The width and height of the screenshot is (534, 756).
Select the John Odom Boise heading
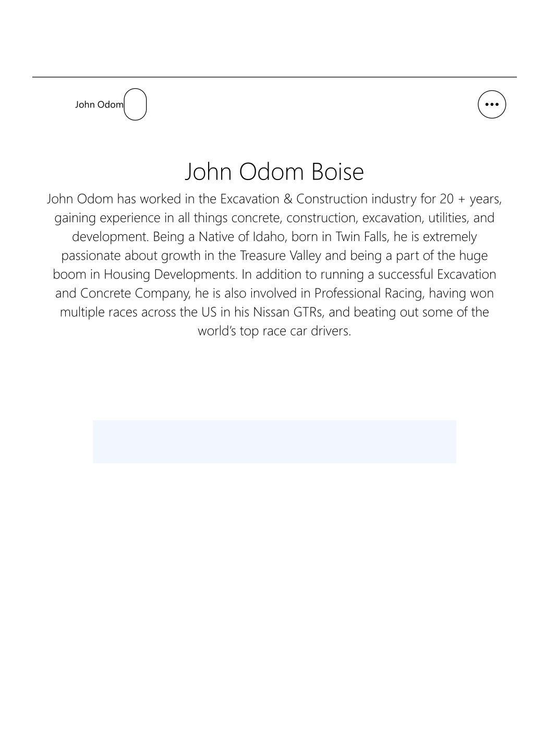click(x=274, y=172)
